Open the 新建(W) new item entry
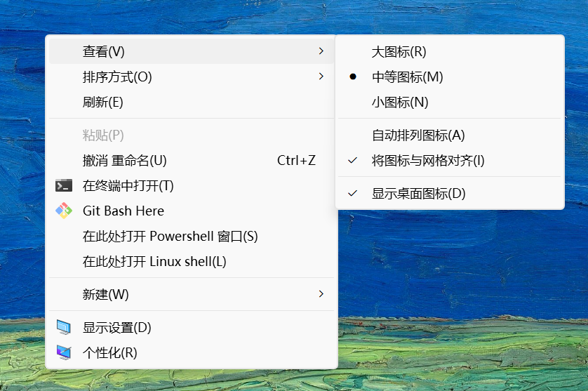 click(x=192, y=294)
